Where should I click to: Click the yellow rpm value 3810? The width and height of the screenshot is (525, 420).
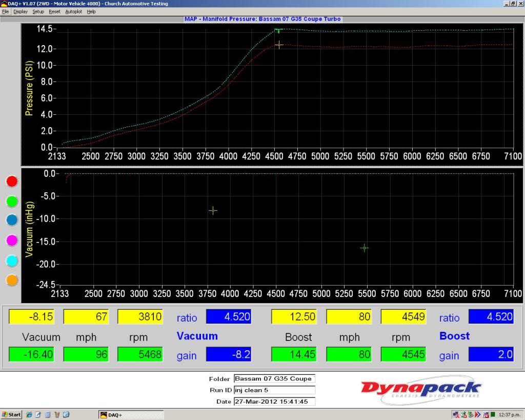click(140, 316)
